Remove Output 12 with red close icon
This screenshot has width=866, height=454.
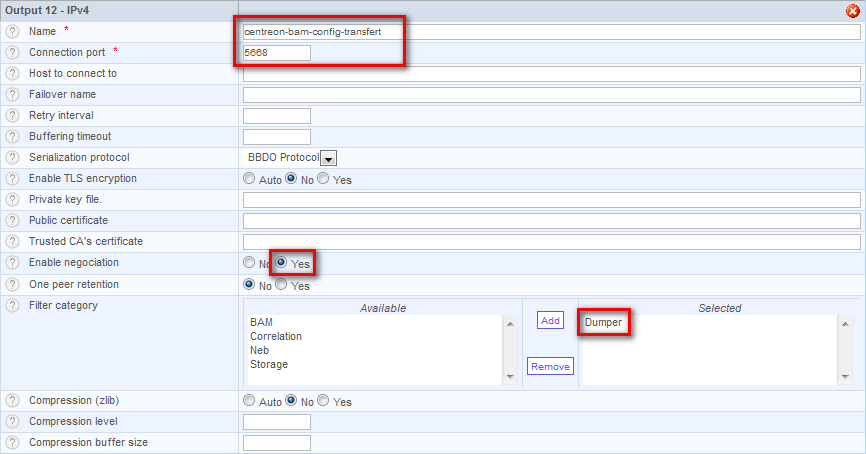pos(852,11)
